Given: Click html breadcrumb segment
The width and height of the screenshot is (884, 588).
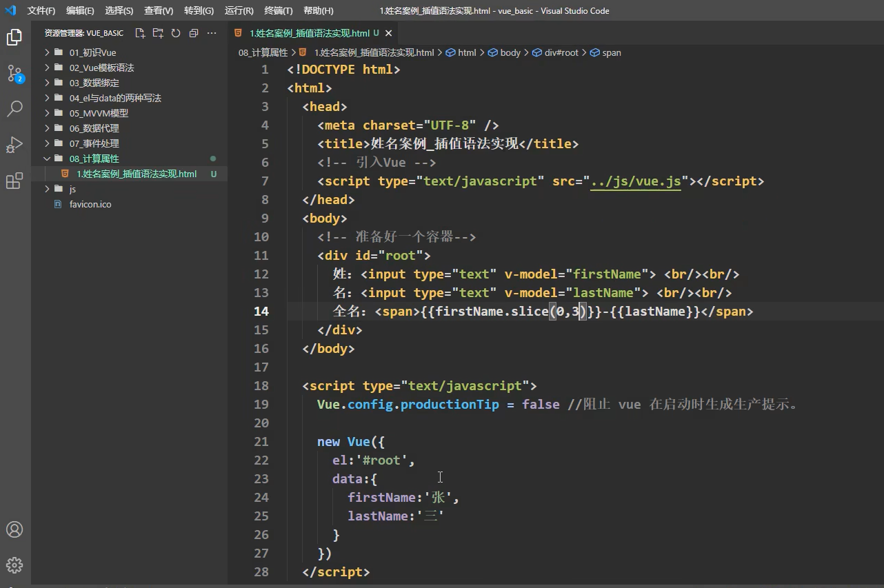Looking at the screenshot, I should pyautogui.click(x=467, y=52).
